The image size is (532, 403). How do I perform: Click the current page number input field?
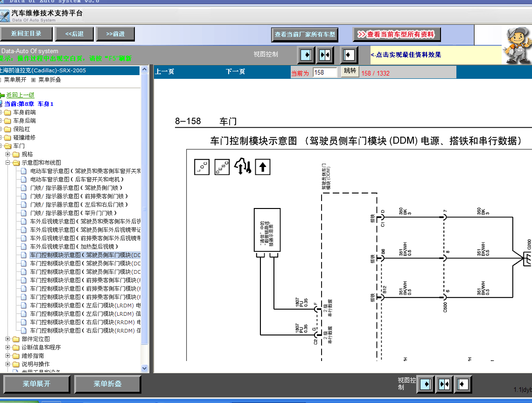[x=325, y=72]
